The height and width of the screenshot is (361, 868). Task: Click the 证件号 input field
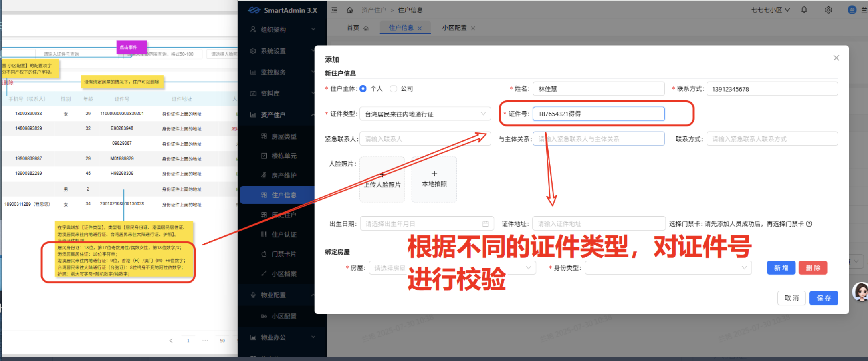pos(598,114)
